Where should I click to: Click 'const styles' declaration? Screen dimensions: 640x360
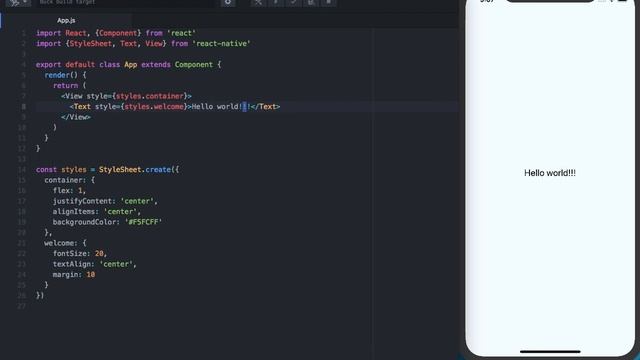(x=61, y=169)
